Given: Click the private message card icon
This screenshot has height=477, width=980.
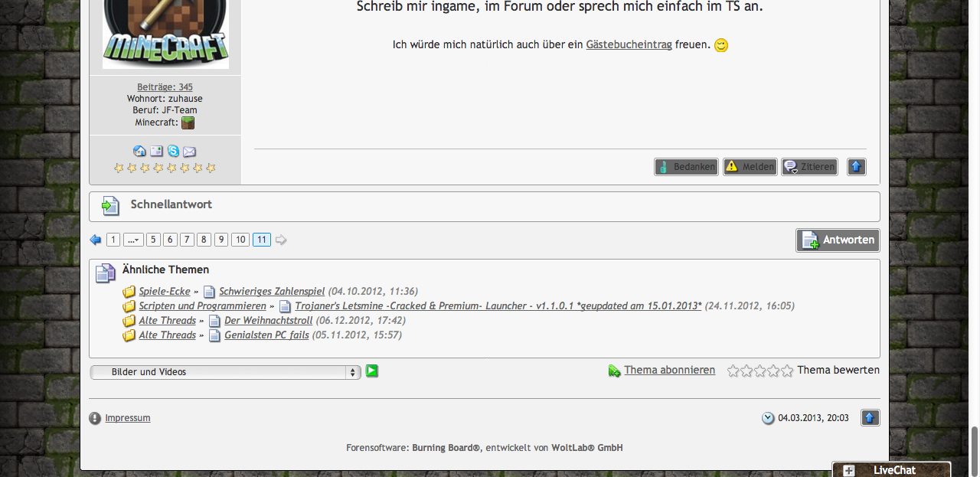Looking at the screenshot, I should 156,152.
